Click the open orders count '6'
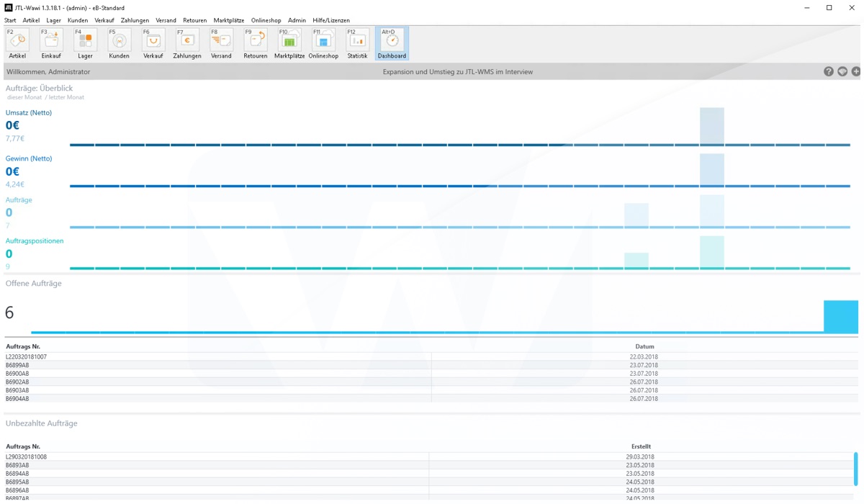The height and width of the screenshot is (504, 864). (x=9, y=312)
